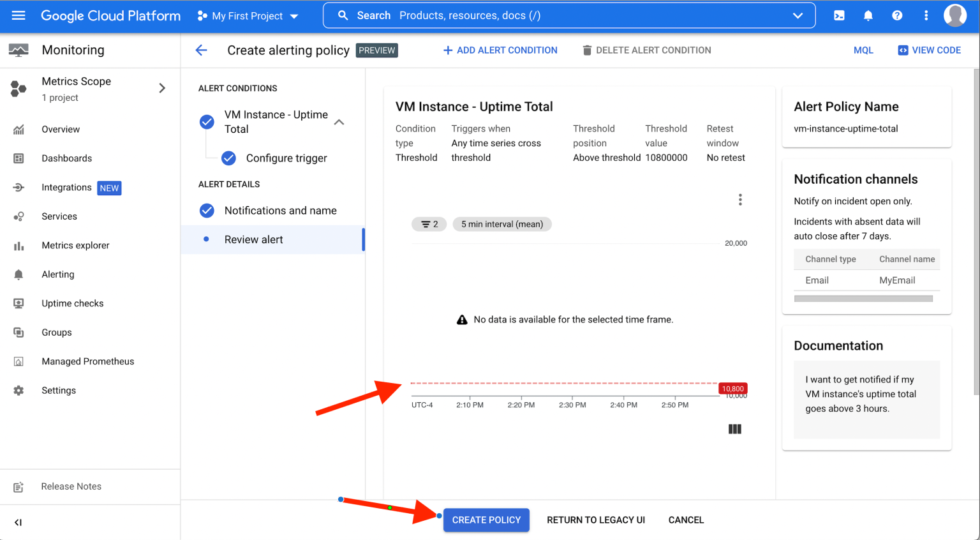The image size is (980, 540).
Task: Expand the search bar dropdown arrow
Action: (x=798, y=15)
